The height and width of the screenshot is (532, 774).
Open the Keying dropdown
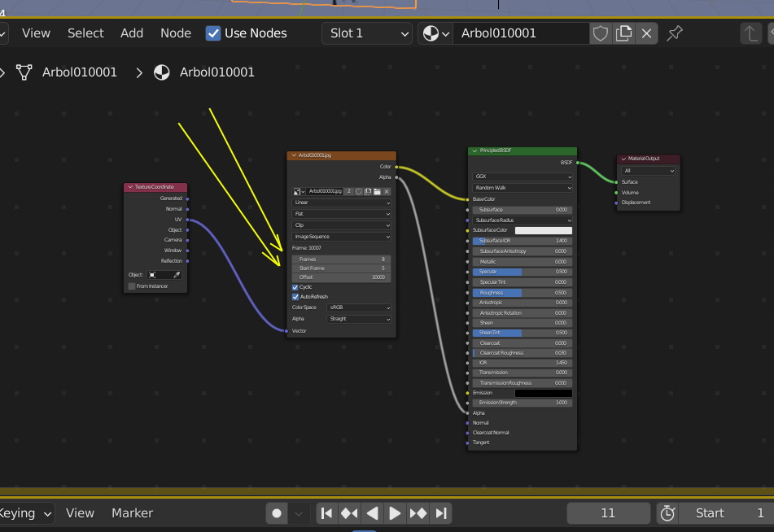(25, 513)
